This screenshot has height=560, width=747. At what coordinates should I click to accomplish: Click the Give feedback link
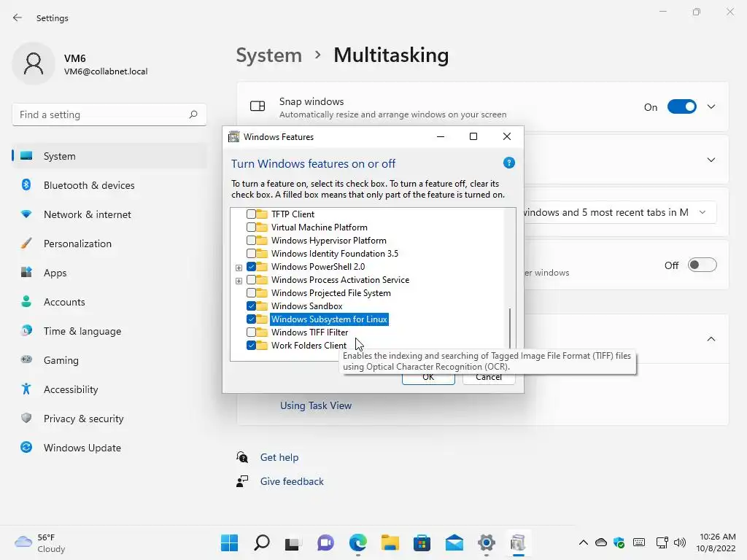point(292,481)
